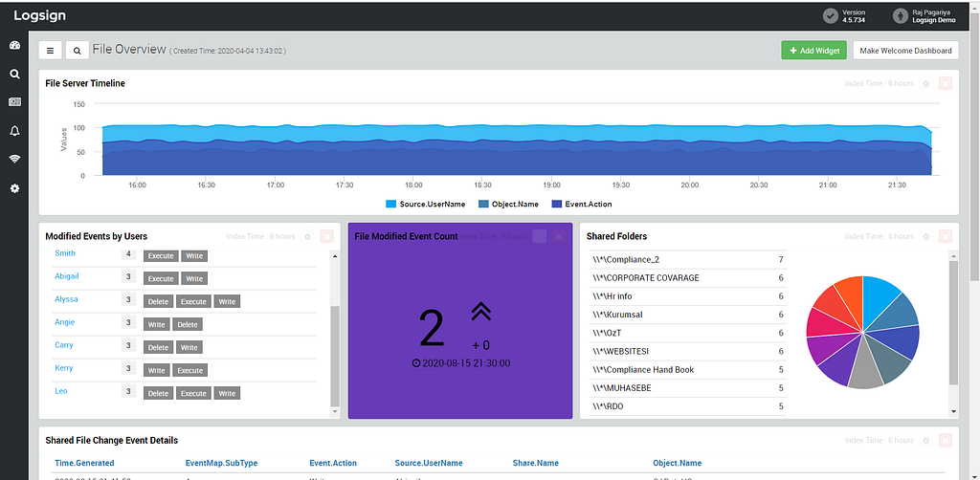Open the wifi signal icon in sidebar
The image size is (980, 480).
(x=14, y=159)
